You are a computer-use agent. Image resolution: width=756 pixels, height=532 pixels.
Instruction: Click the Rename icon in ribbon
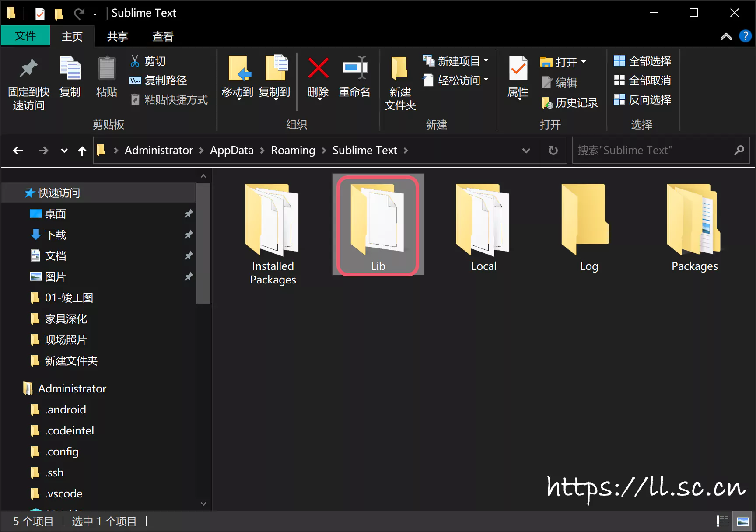pos(354,68)
